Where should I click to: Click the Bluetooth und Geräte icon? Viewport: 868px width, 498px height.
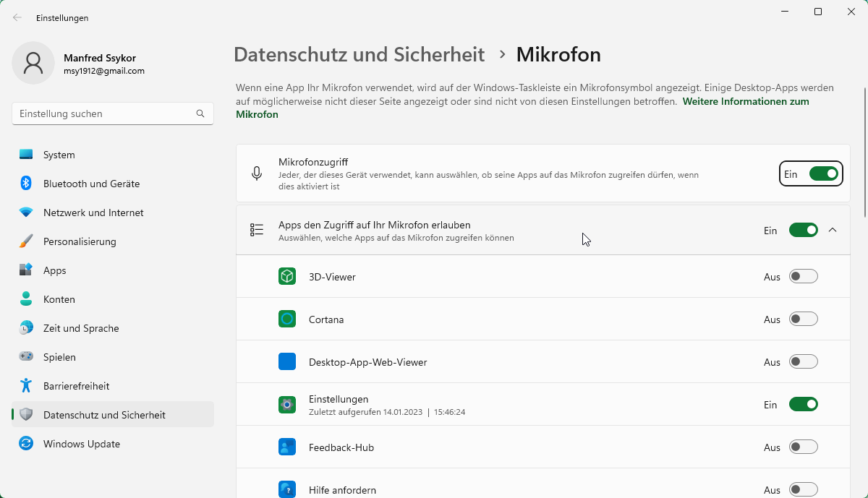pyautogui.click(x=26, y=184)
